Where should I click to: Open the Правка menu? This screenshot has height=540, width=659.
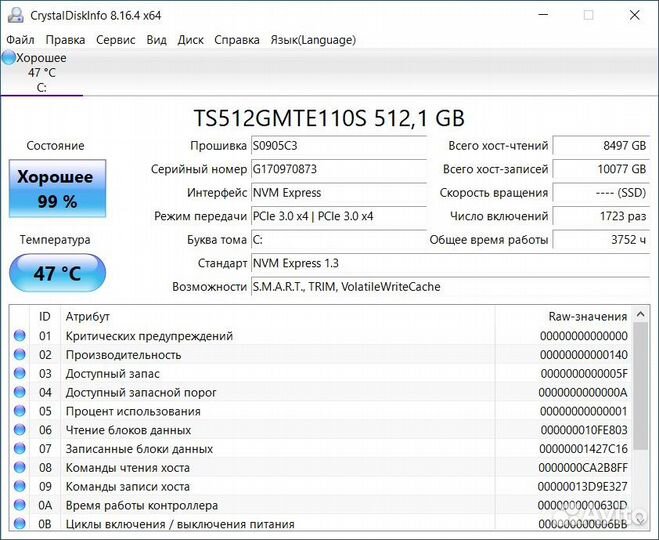click(65, 40)
